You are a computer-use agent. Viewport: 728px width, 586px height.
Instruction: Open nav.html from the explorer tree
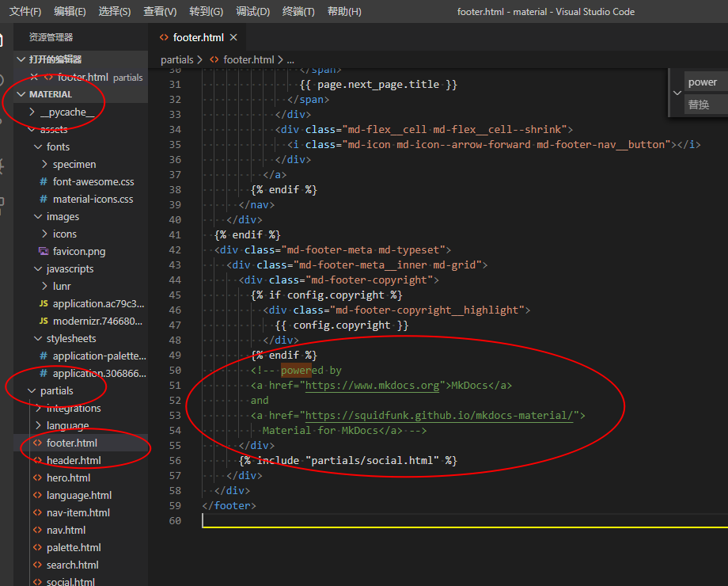(x=66, y=531)
